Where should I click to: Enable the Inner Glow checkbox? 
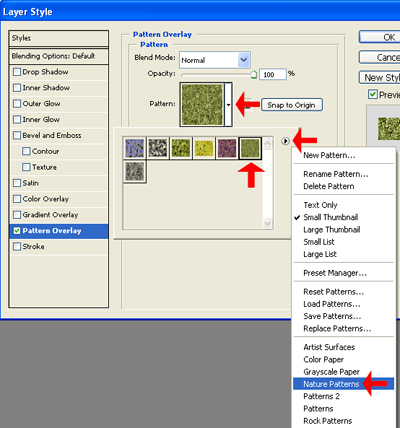pyautogui.click(x=17, y=119)
